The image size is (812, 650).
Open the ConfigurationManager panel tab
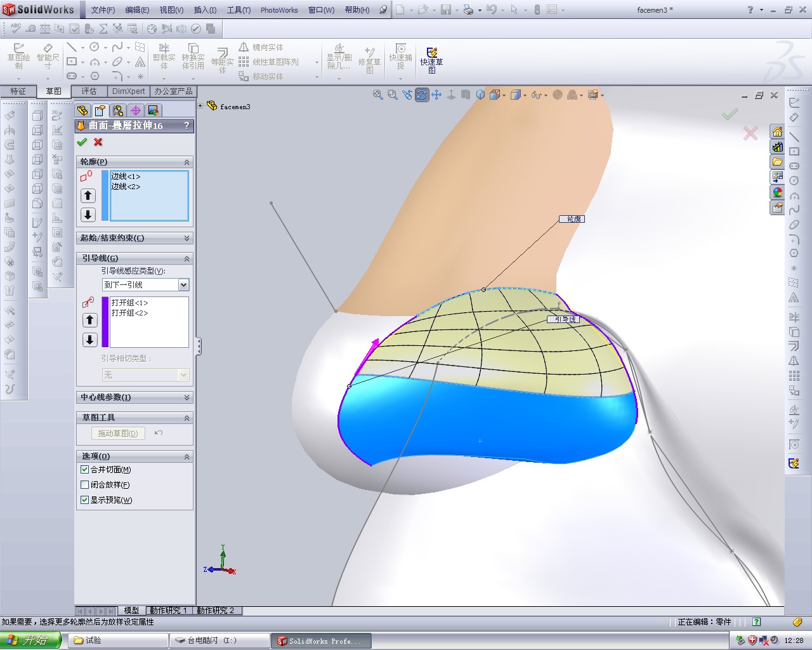(118, 110)
